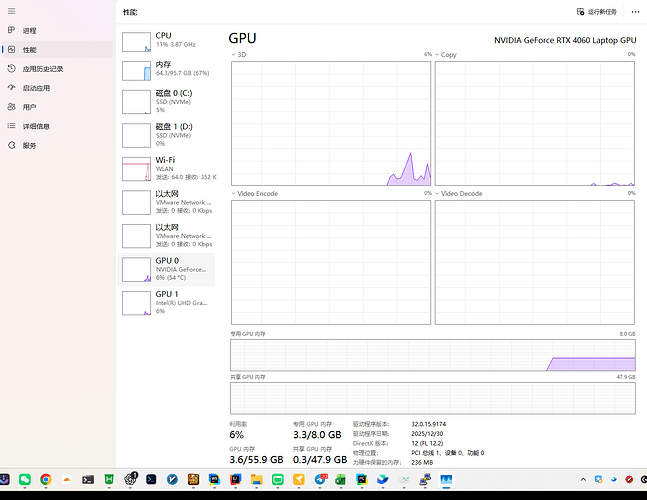This screenshot has width=647, height=500.
Task: Select 磁盘 1 (D:) performance item
Action: coord(167,135)
